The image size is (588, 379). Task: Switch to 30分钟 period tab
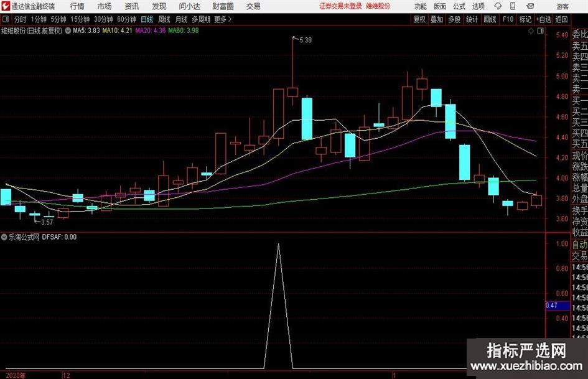[x=103, y=19]
